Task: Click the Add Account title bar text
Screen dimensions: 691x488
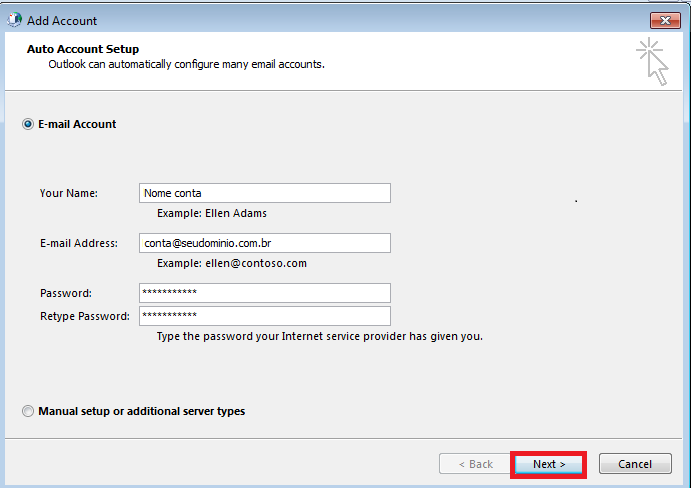Action: coord(62,21)
